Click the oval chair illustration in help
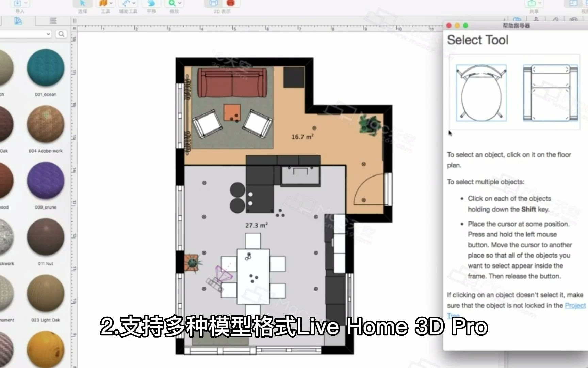The width and height of the screenshot is (588, 368). coord(481,93)
